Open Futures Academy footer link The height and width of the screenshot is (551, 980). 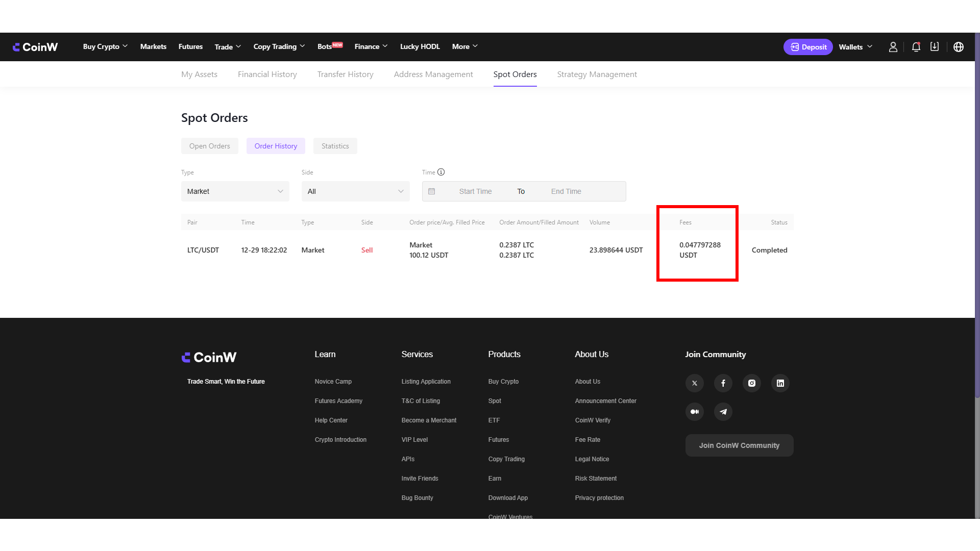pyautogui.click(x=338, y=401)
